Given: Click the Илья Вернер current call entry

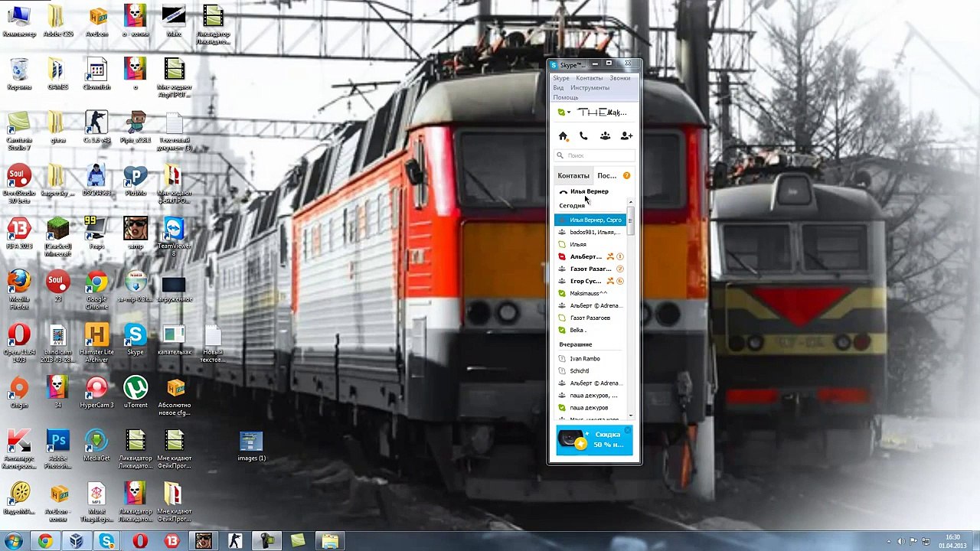Looking at the screenshot, I should (x=589, y=191).
